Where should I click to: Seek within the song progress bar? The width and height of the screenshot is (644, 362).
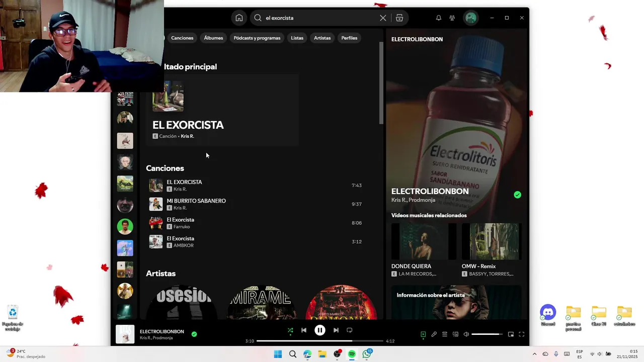tap(320, 341)
